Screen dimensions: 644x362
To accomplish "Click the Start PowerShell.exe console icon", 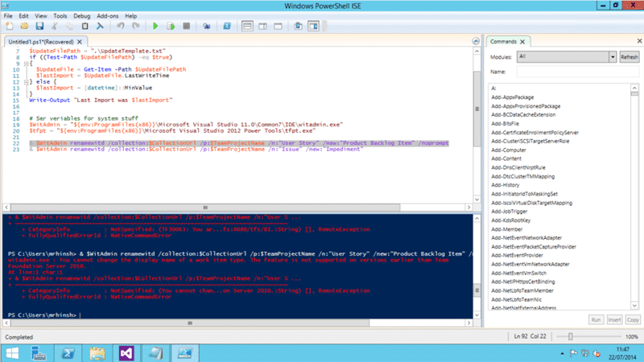I will pos(227,27).
